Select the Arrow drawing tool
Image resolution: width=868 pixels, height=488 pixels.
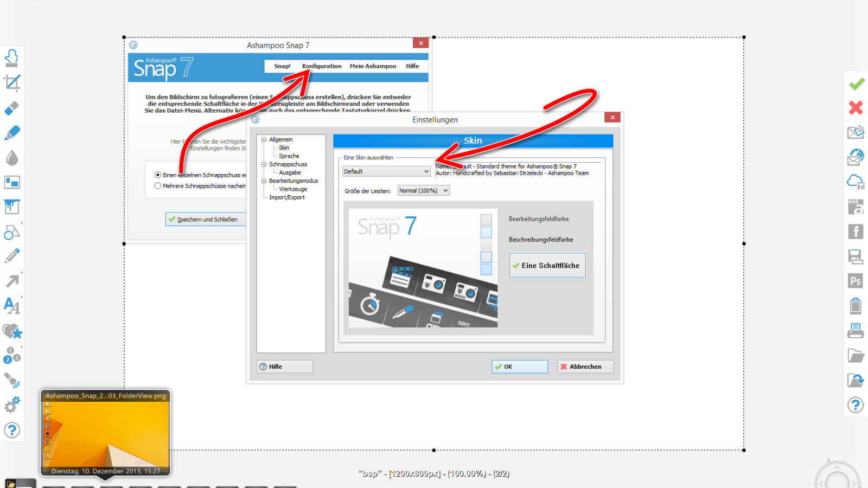coord(12,281)
